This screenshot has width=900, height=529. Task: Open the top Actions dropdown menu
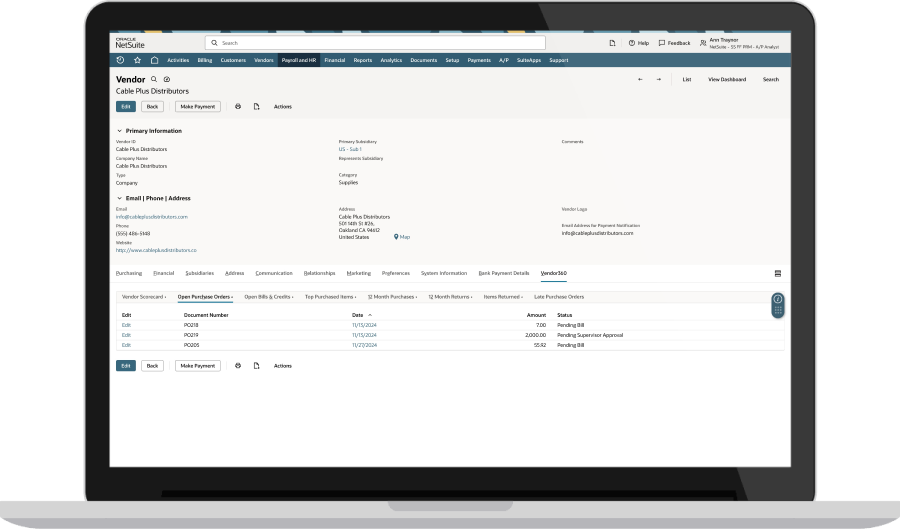tap(282, 106)
